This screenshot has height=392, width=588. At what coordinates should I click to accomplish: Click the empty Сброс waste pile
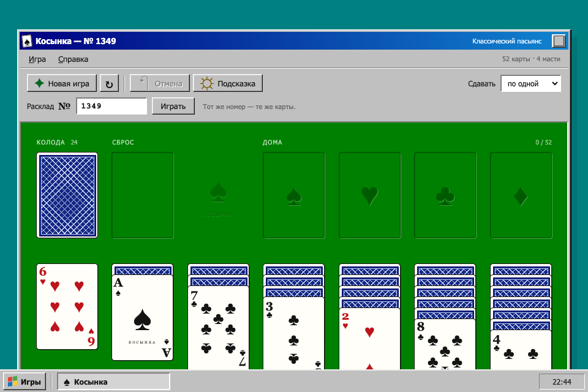point(143,195)
